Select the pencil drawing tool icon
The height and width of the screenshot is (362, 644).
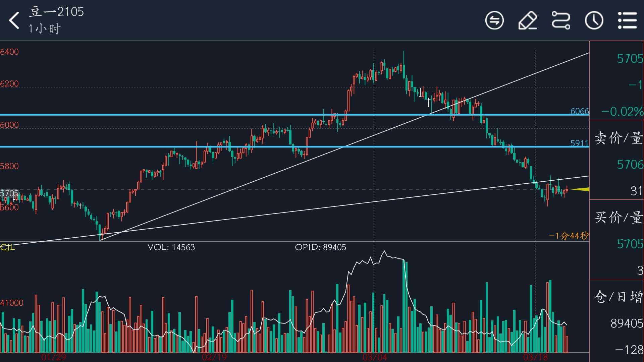point(527,20)
